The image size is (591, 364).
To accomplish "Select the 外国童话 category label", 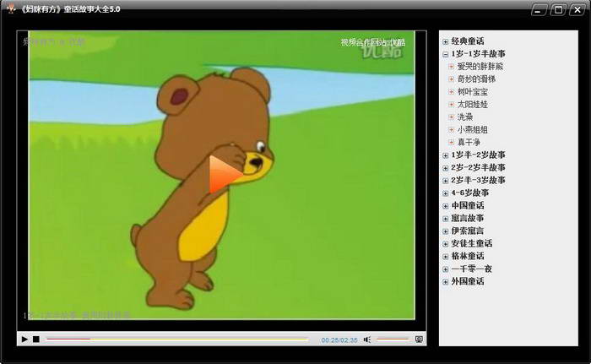I will [468, 281].
